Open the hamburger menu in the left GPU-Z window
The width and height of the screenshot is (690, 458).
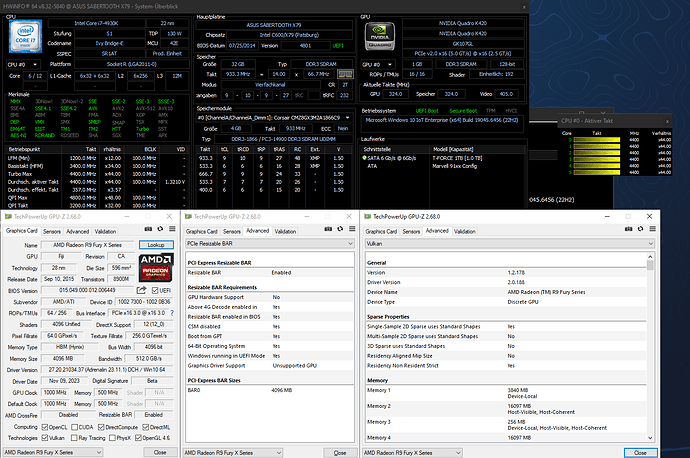(172, 229)
